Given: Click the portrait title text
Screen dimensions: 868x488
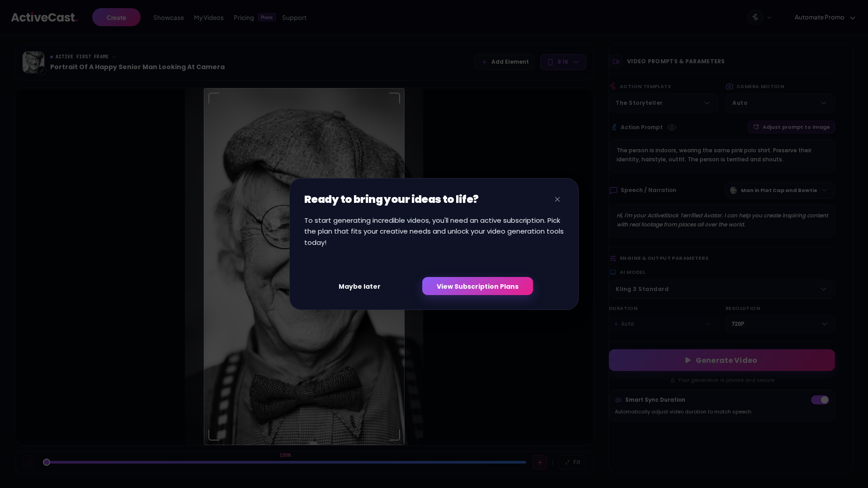Looking at the screenshot, I should (x=137, y=67).
